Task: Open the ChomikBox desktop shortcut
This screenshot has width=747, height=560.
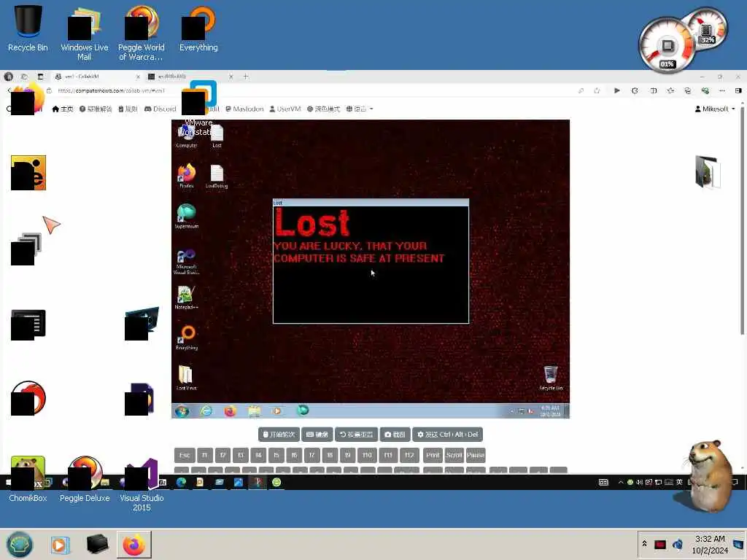Action: pos(28,478)
